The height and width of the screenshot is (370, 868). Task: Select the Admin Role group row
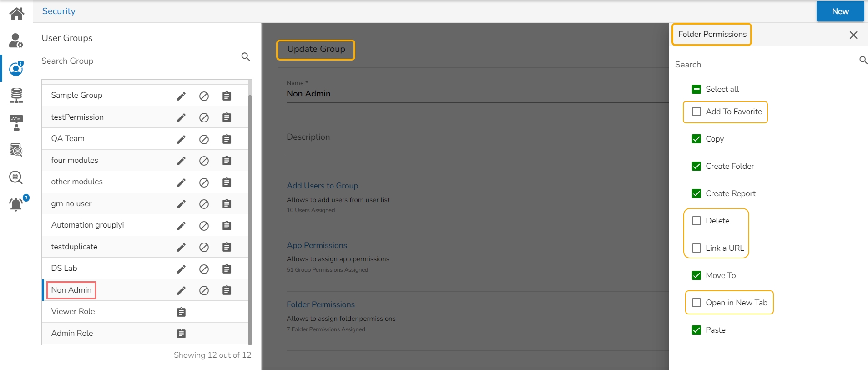pos(145,333)
